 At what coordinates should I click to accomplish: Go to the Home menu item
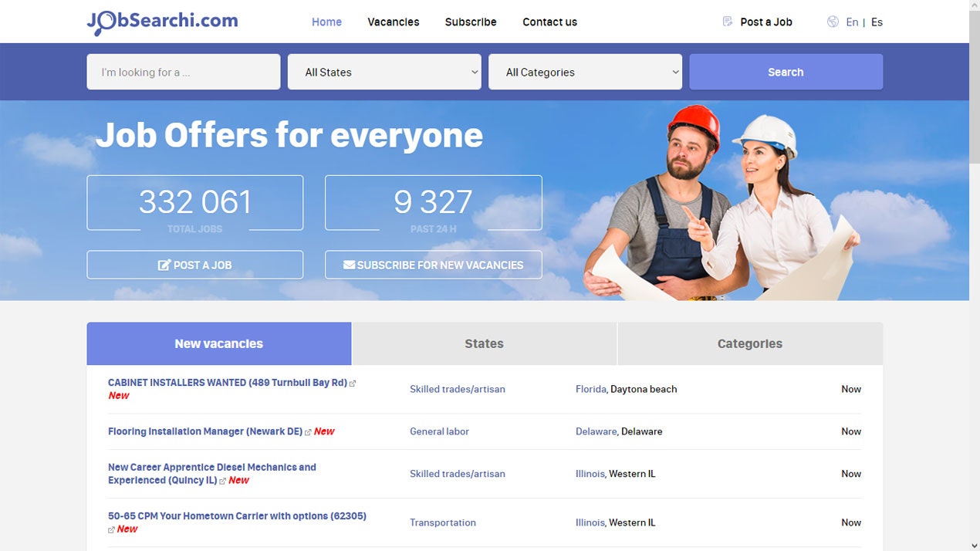tap(326, 22)
